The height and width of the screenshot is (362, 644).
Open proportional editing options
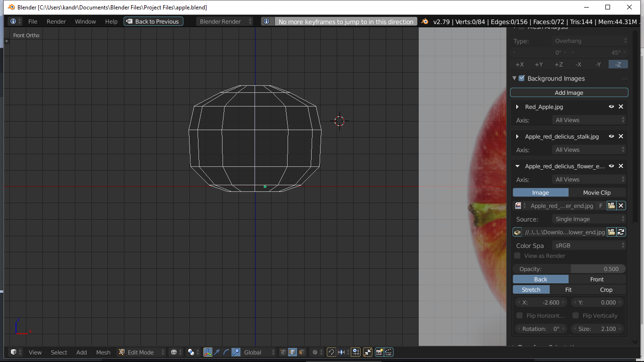tap(317, 352)
